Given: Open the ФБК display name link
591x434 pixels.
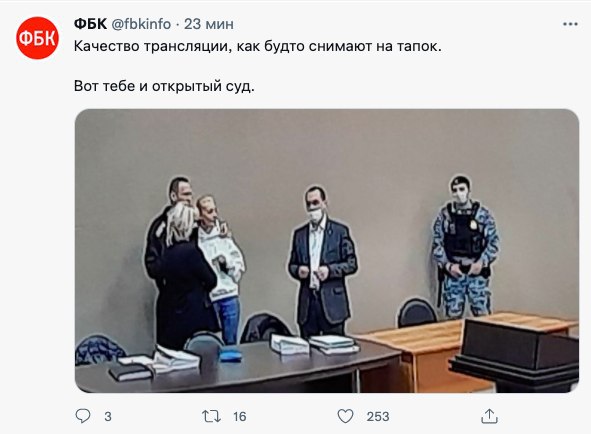Looking at the screenshot, I should tap(90, 24).
